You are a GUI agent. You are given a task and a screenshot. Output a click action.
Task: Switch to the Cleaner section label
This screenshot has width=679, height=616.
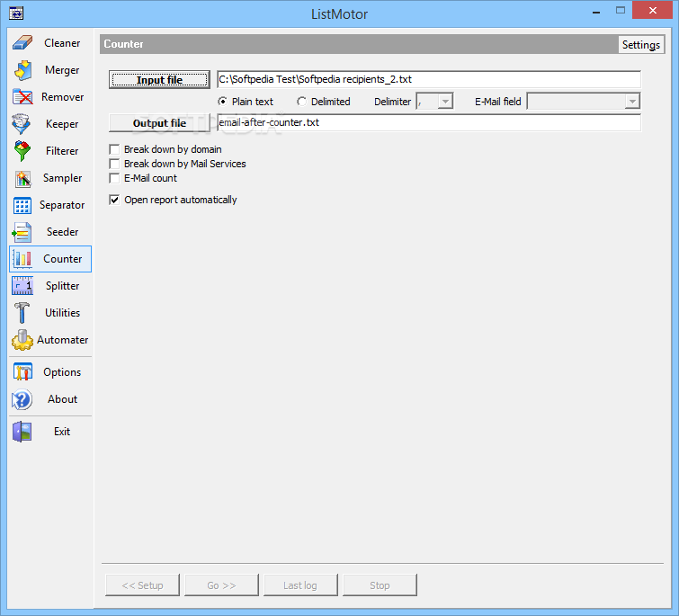pos(62,43)
